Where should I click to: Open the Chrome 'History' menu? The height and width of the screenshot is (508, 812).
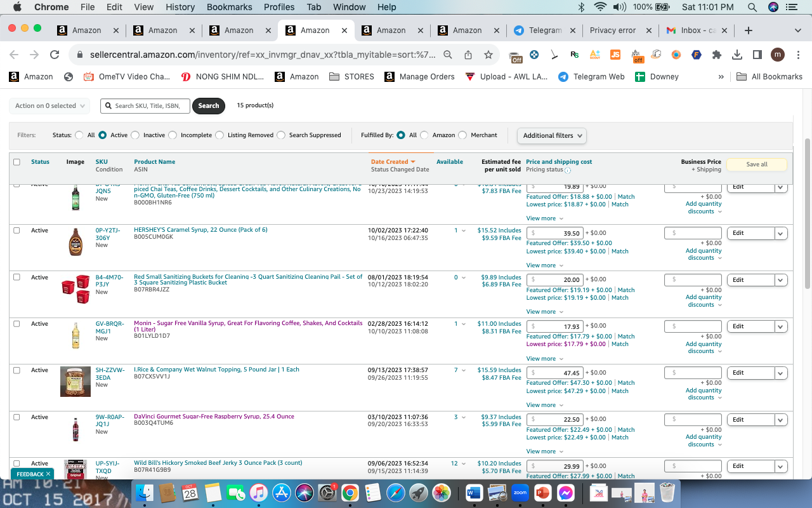[x=180, y=7]
